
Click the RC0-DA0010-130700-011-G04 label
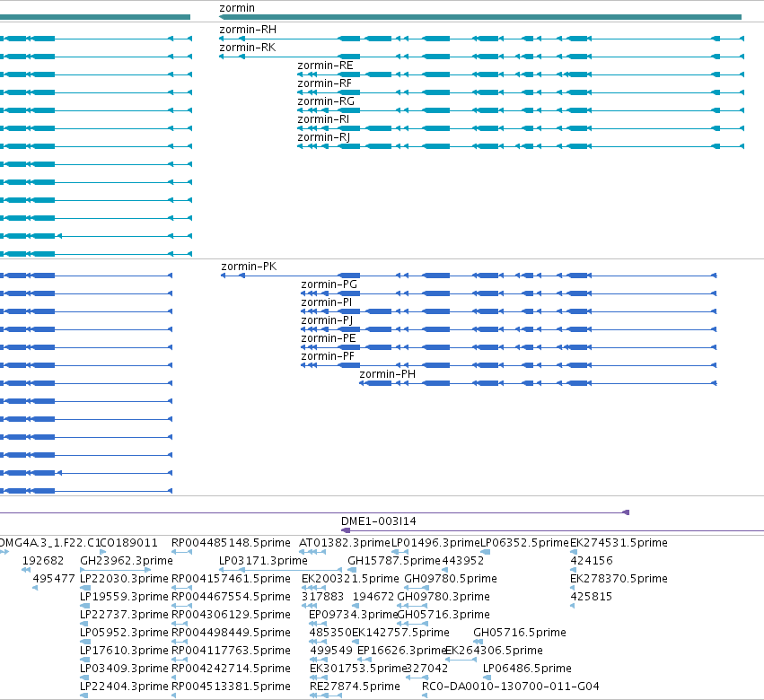(x=511, y=687)
